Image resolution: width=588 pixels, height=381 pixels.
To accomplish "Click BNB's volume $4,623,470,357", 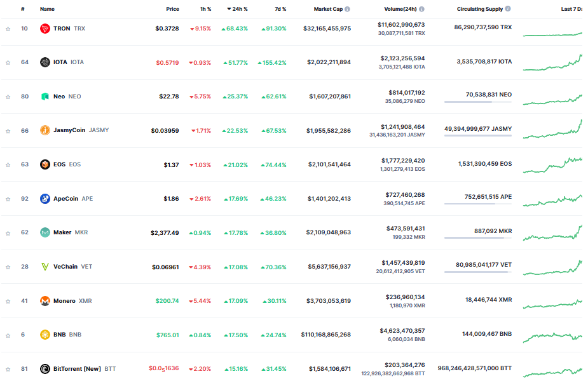I will click(x=402, y=331).
